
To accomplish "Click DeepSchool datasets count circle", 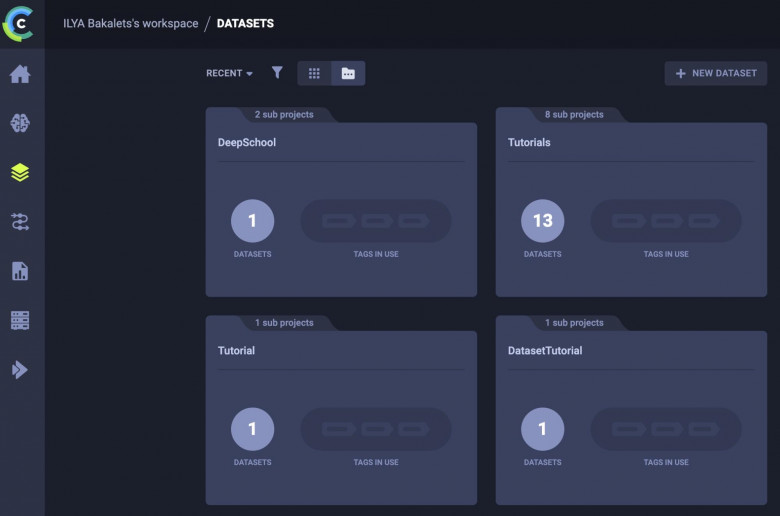I will click(x=252, y=220).
